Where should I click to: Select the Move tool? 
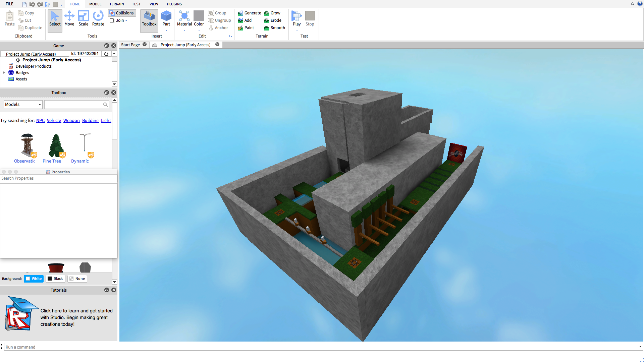click(69, 18)
